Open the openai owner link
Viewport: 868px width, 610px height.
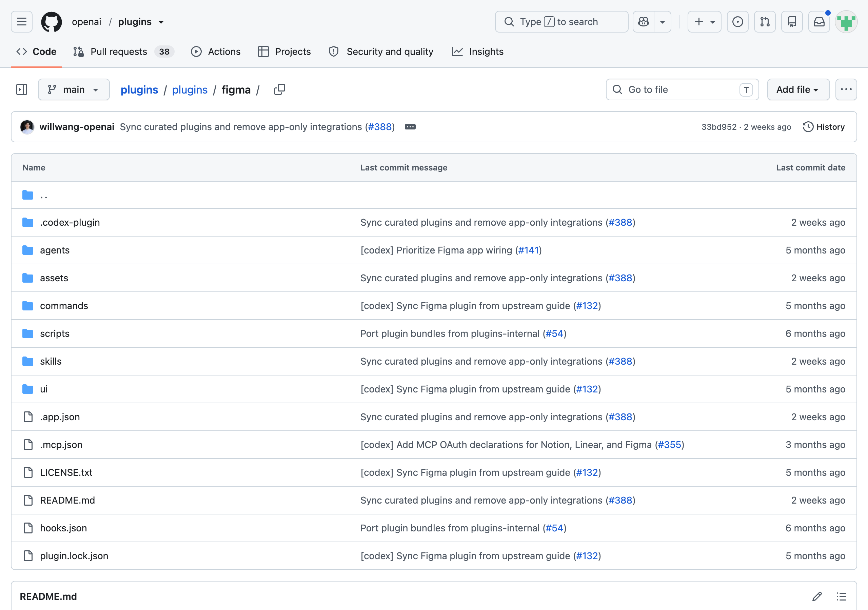click(x=86, y=22)
